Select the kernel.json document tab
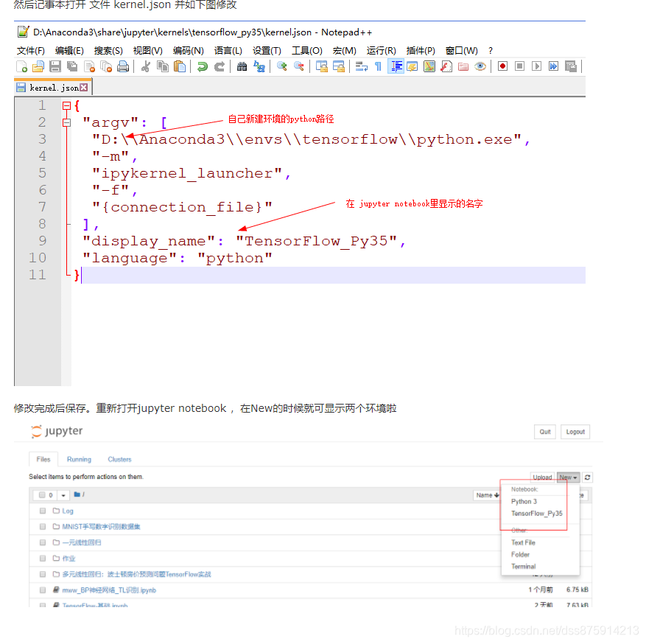This screenshot has height=644, width=646. point(53,88)
